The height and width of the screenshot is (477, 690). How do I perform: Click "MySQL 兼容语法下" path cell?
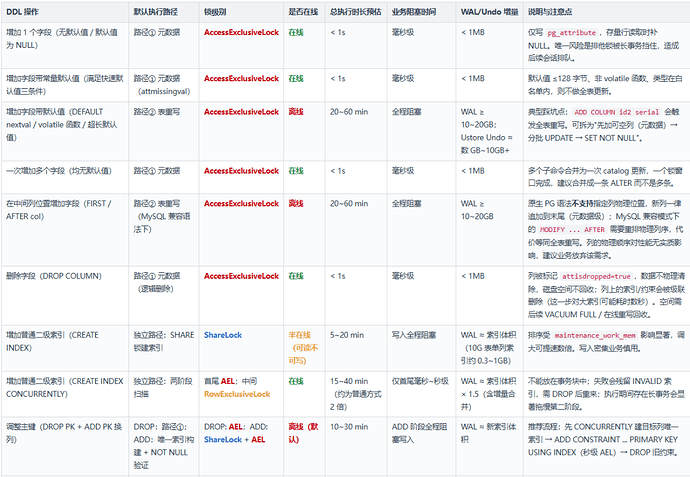[164, 230]
